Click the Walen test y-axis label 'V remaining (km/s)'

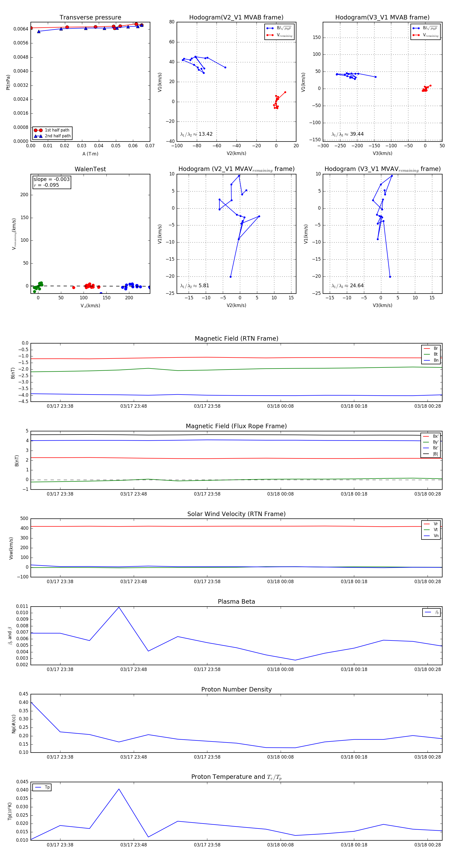pos(14,234)
